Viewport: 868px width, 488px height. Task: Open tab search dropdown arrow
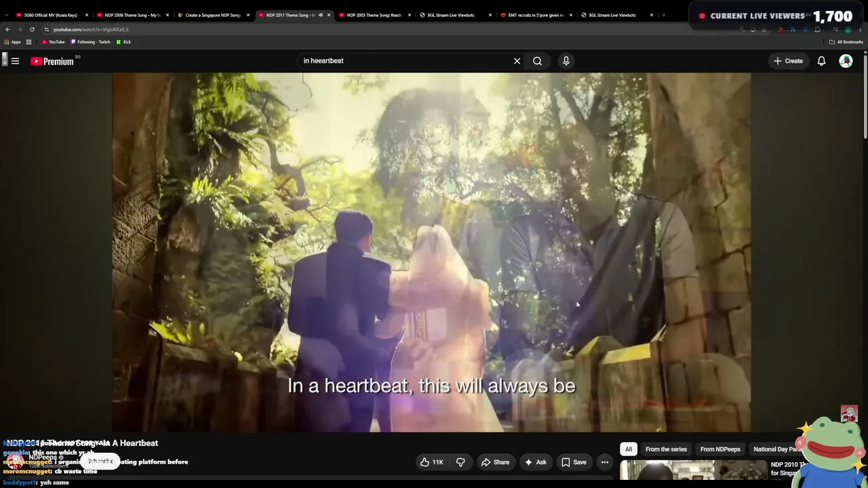pyautogui.click(x=6, y=15)
